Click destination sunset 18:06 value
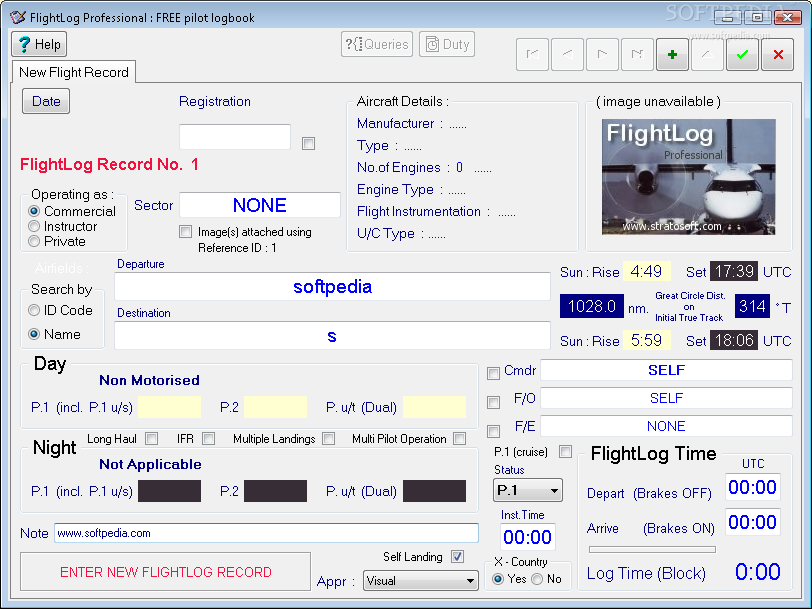 (x=734, y=340)
